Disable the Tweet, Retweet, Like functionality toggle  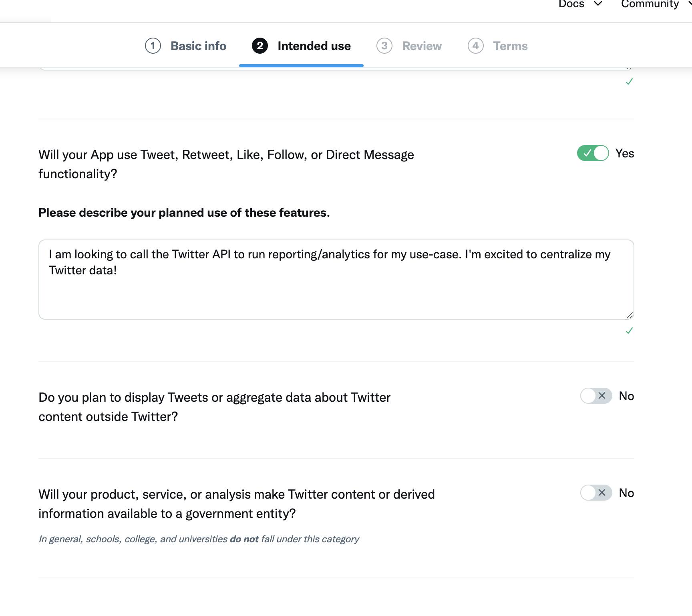click(593, 153)
